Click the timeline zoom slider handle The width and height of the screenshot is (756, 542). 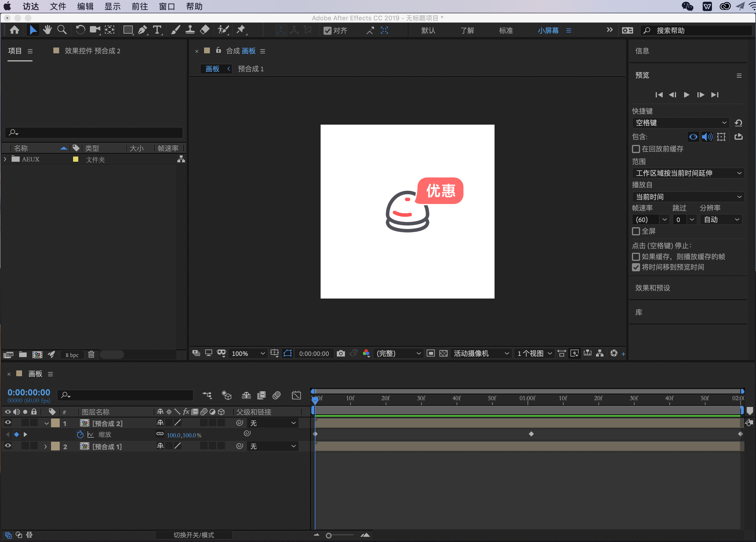point(329,536)
